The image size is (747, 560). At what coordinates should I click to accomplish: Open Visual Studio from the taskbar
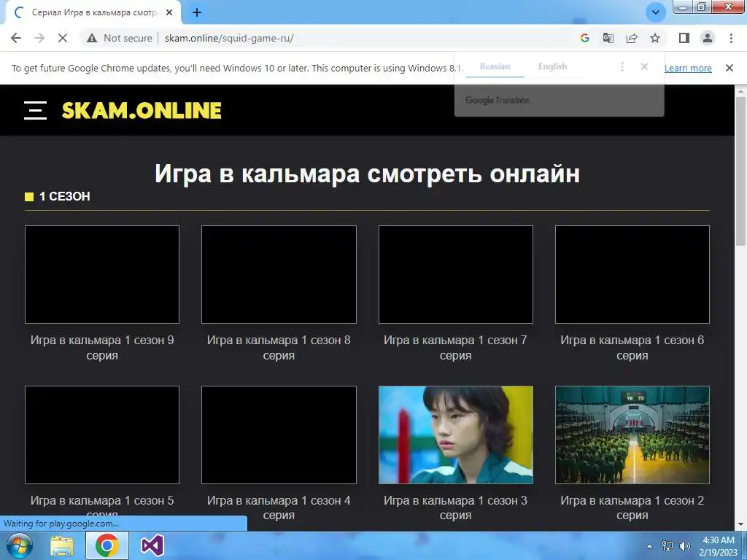point(152,545)
